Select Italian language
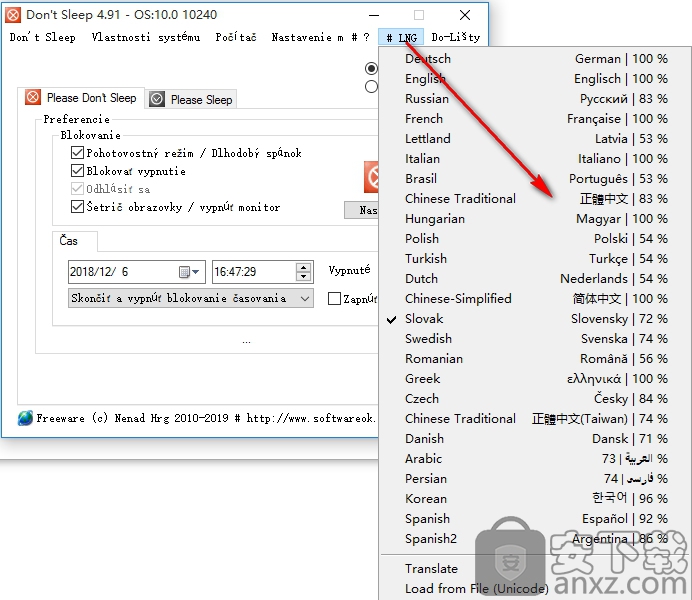Screen dimensions: 692x600 click(535, 158)
